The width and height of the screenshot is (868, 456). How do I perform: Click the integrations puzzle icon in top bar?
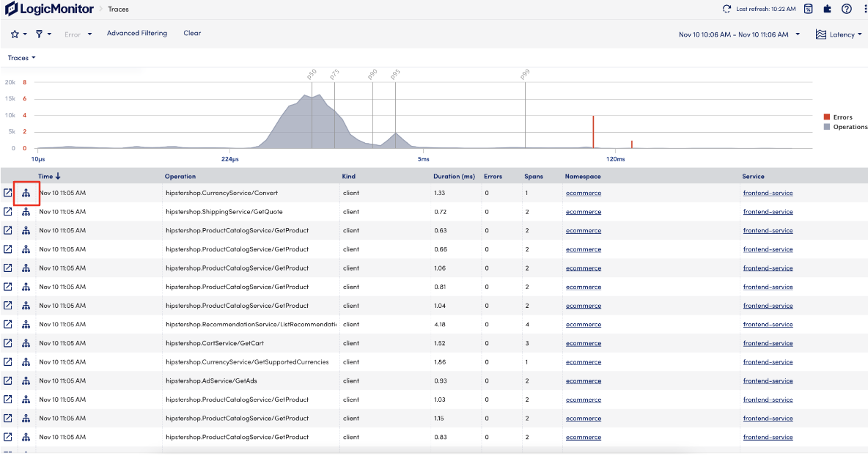pos(827,9)
